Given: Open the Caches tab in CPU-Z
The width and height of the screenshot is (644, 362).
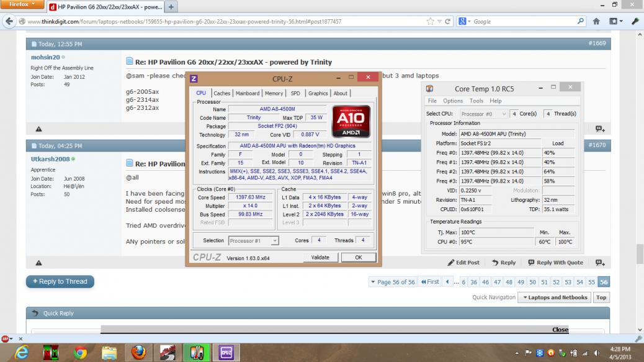Looking at the screenshot, I should pos(221,93).
